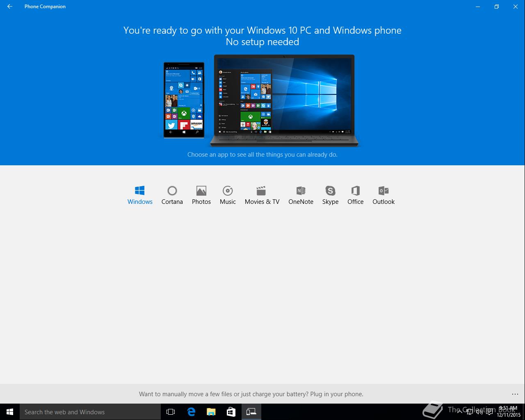Restore down the Phone Companion window
The width and height of the screenshot is (525, 420).
tap(496, 7)
